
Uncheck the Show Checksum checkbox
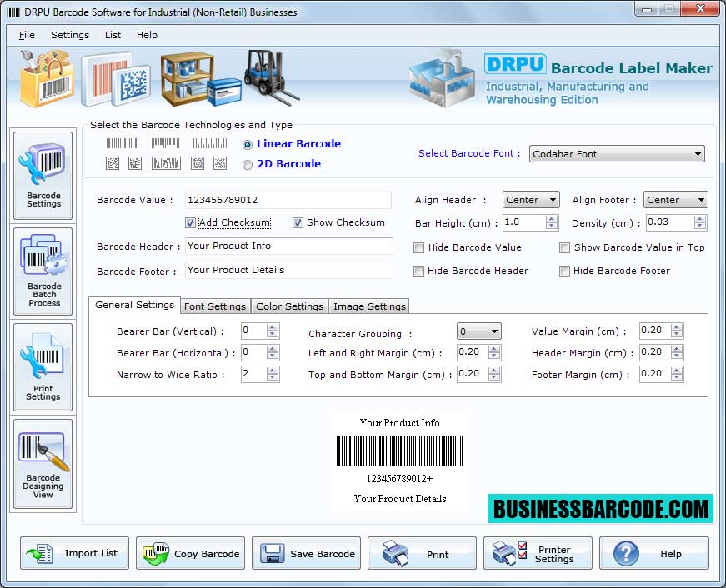(x=298, y=223)
